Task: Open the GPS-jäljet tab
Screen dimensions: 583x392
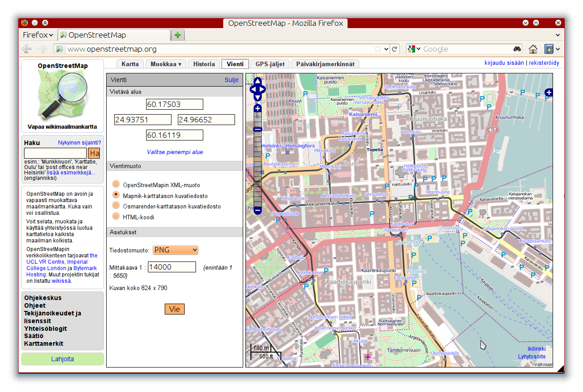Action: click(x=270, y=64)
